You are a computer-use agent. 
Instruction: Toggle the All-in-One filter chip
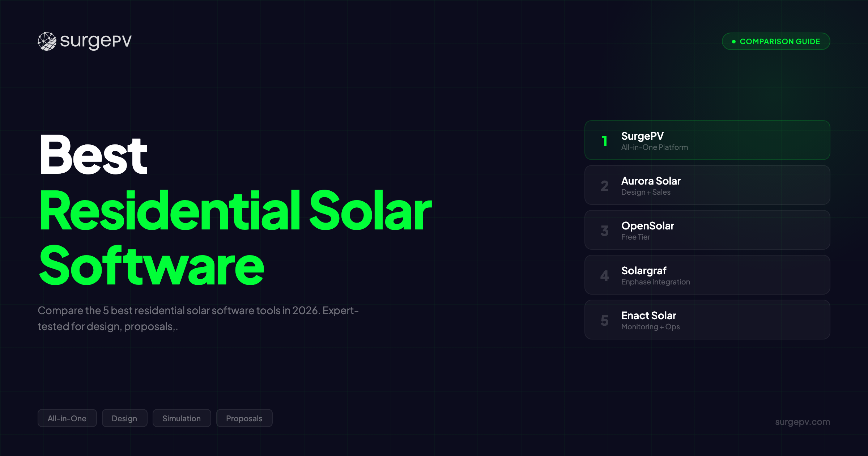[x=67, y=418]
